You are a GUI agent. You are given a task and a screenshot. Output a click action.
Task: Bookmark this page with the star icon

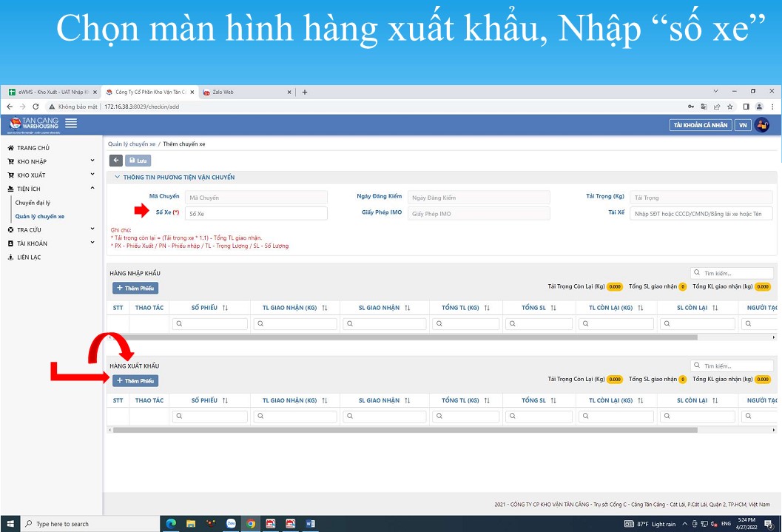pyautogui.click(x=730, y=107)
